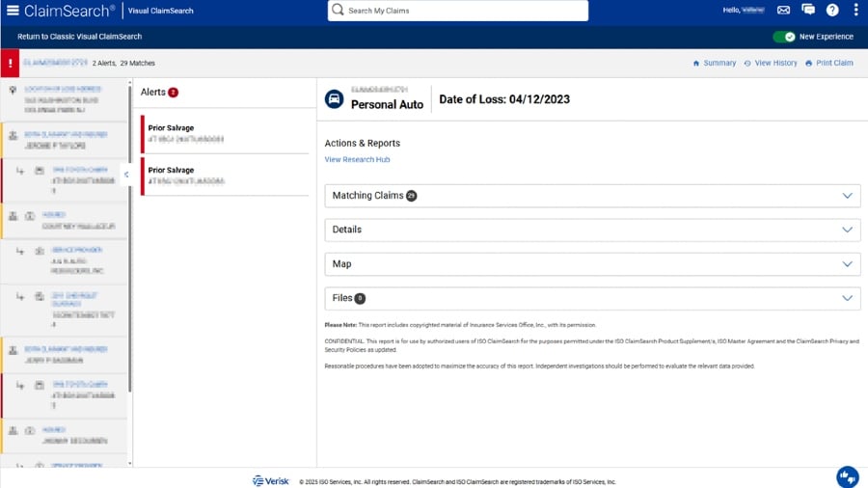Click the Personal Auto car icon

point(334,99)
